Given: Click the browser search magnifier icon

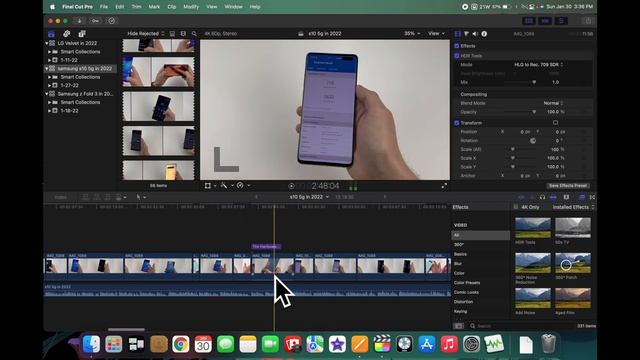Looking at the screenshot, I should tap(194, 34).
